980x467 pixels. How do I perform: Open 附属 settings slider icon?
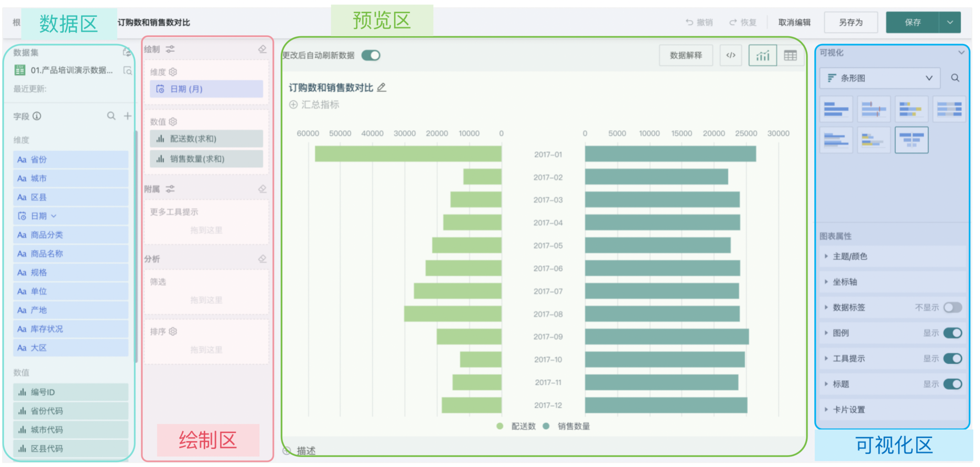pyautogui.click(x=170, y=189)
